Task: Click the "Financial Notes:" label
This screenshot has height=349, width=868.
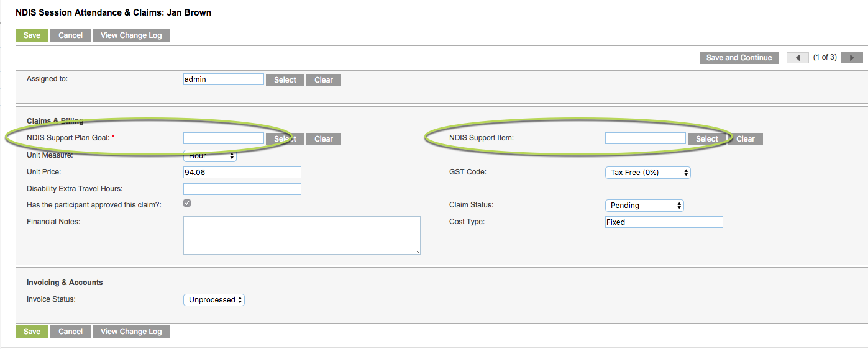Action: coord(54,222)
